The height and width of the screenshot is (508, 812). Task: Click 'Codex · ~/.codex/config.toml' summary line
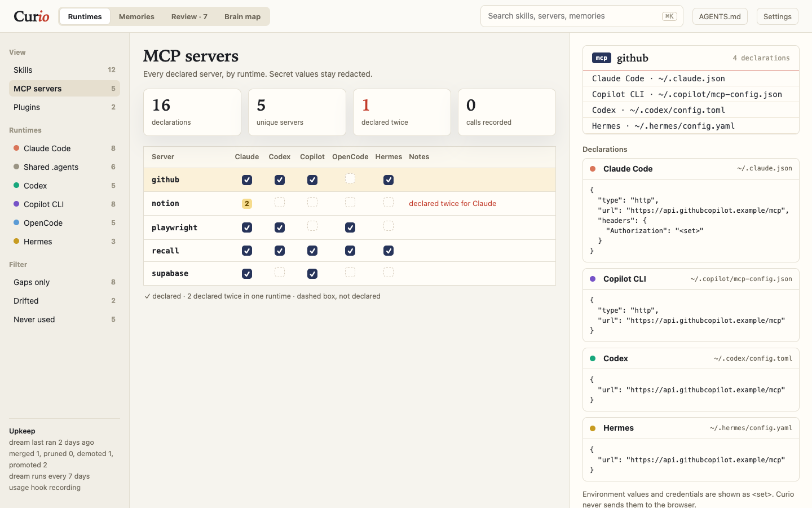point(691,110)
